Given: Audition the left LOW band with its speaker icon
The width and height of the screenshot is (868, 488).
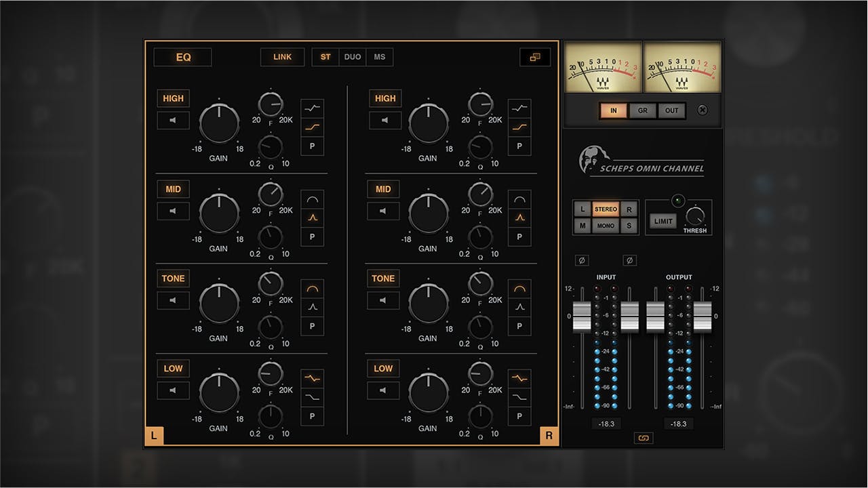Looking at the screenshot, I should click(174, 390).
